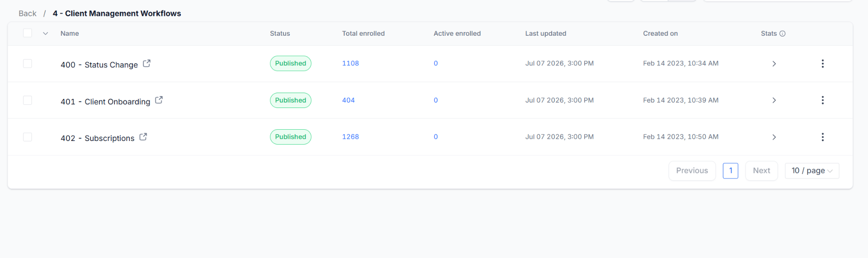Open the 402 - Subscriptions workflow name

click(x=97, y=138)
